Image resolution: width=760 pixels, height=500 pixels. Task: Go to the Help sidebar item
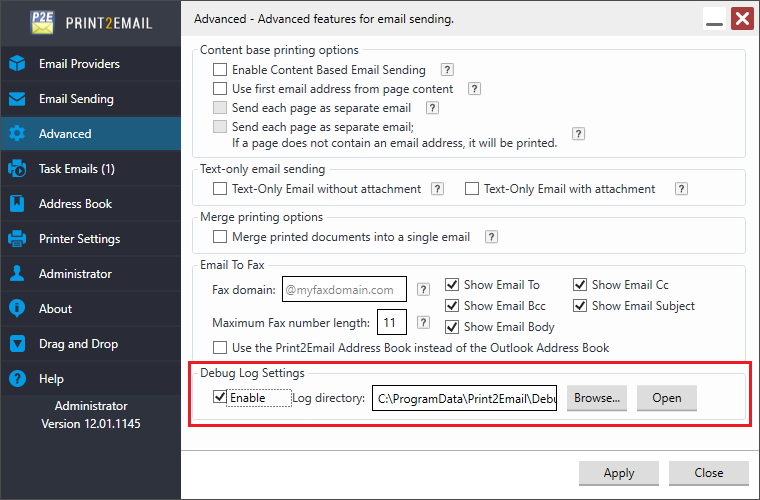click(x=51, y=379)
